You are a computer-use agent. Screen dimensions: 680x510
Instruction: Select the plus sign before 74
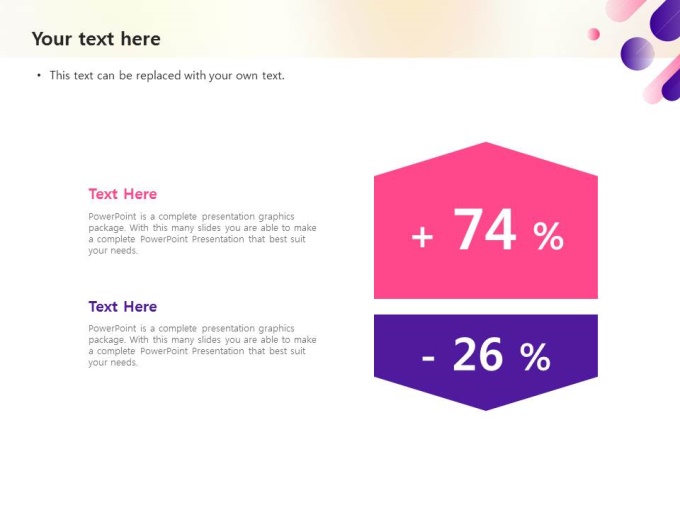pyautogui.click(x=422, y=238)
